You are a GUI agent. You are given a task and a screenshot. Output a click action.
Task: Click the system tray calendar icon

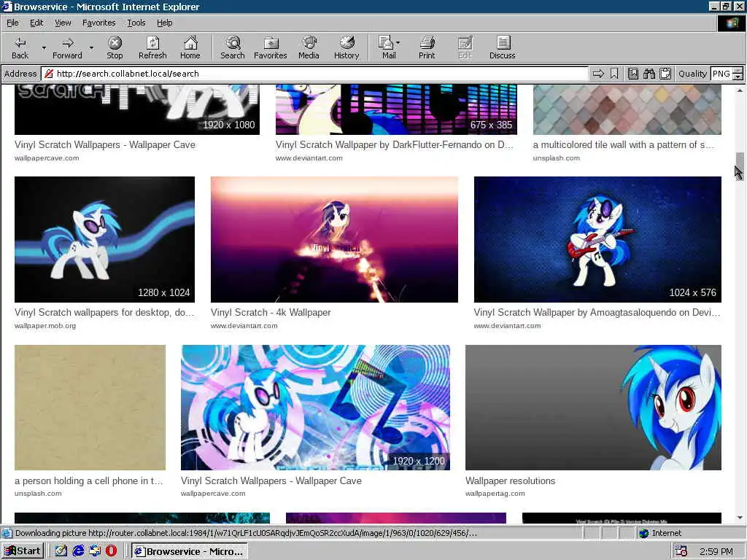coord(681,551)
